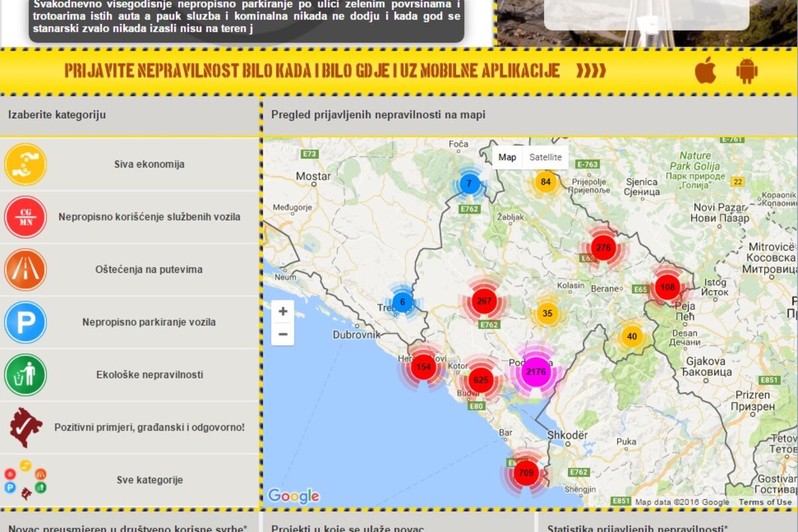Viewport: 798px width, 532px height.
Task: Open the Apple iOS app link
Action: [x=706, y=70]
